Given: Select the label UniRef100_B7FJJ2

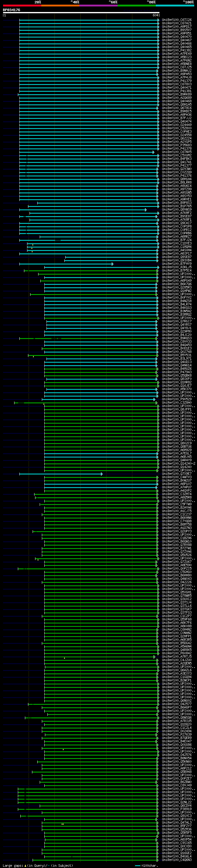Looking at the screenshot, I should [177, 118].
